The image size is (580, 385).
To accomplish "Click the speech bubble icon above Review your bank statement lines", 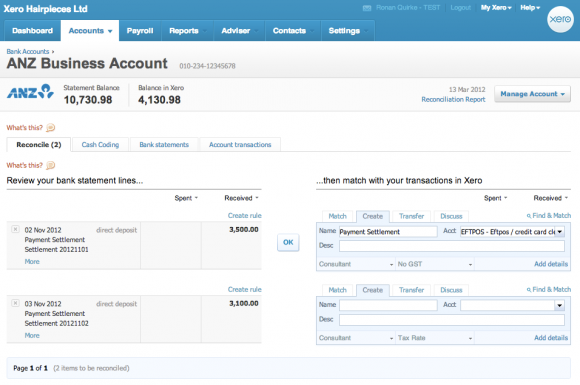I will tap(51, 165).
